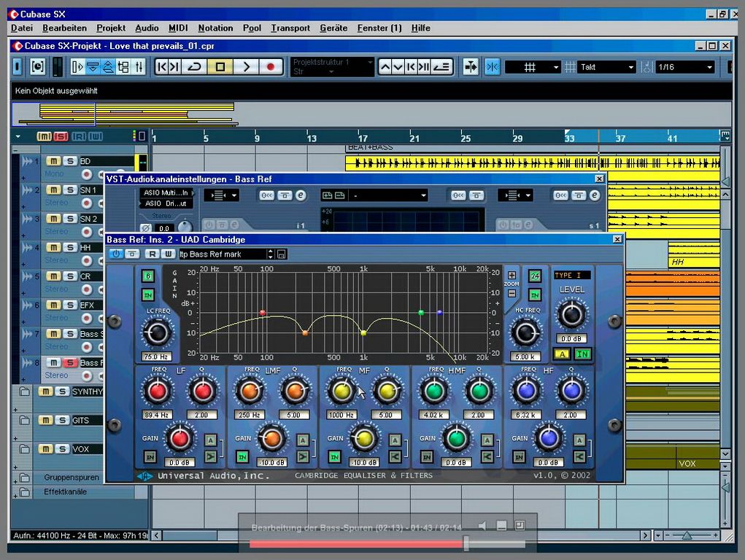The width and height of the screenshot is (745, 560).
Task: Open the Pool from toolbar icon
Action: 123,67
